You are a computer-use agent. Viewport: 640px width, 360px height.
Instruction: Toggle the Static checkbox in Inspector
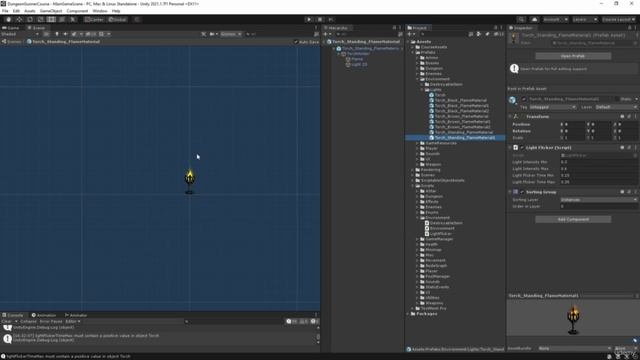[x=617, y=99]
